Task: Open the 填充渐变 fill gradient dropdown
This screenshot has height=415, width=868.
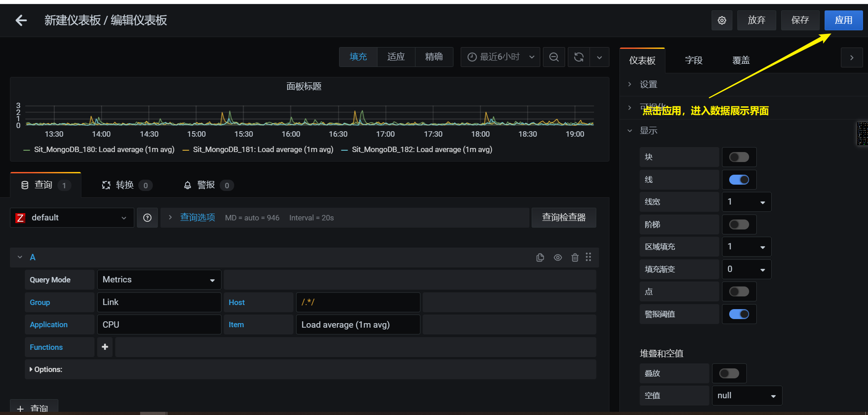Action: click(746, 269)
